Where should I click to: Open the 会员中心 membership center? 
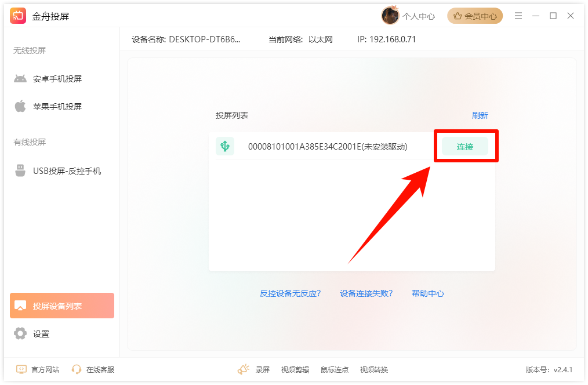(x=475, y=16)
